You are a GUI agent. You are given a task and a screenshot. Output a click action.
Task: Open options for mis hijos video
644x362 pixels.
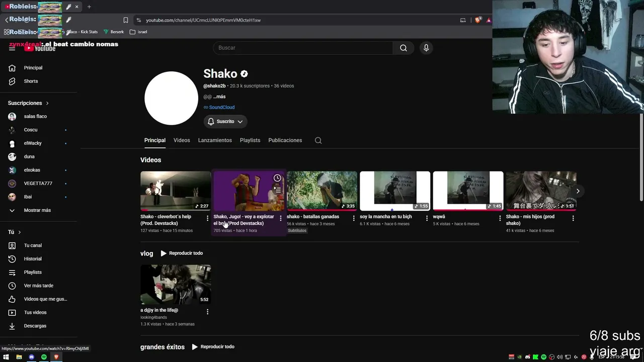pyautogui.click(x=573, y=218)
